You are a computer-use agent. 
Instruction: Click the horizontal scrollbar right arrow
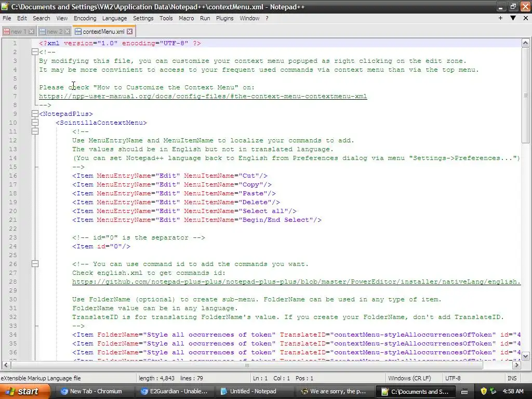click(516, 365)
